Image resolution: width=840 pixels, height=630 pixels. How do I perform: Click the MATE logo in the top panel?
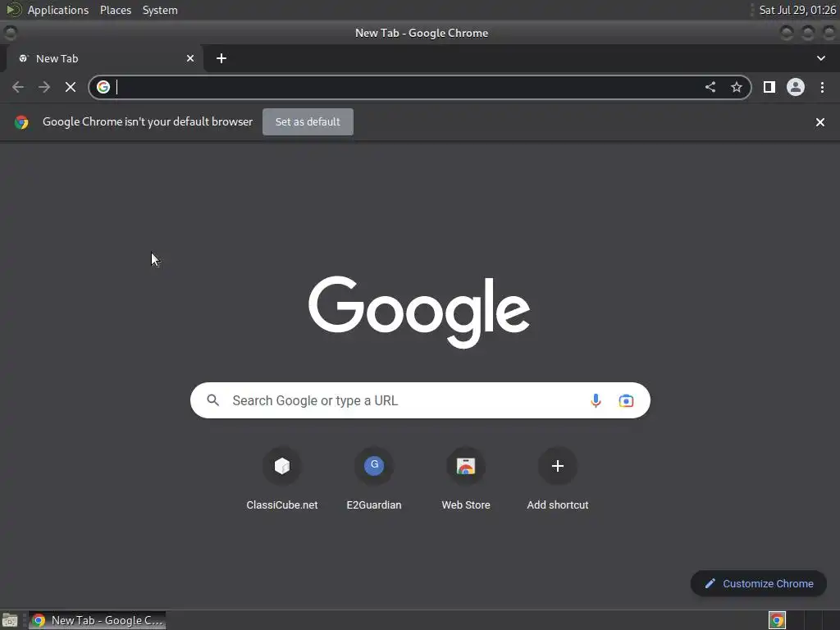[13, 10]
